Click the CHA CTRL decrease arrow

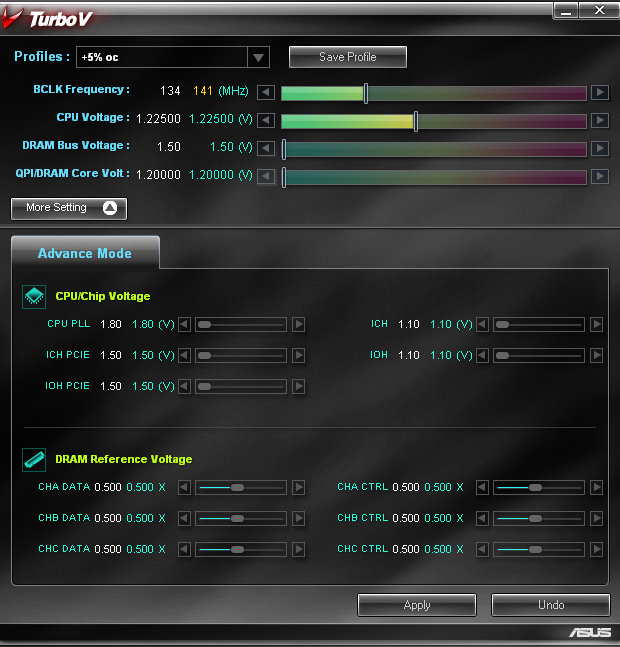coord(482,487)
